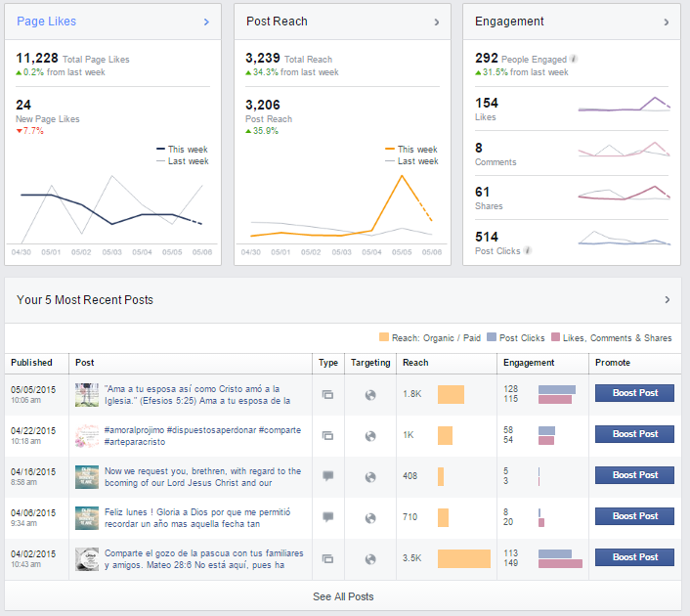Click pink Likes, Comments & Shares legend swatch
The image size is (690, 616).
coord(555,337)
